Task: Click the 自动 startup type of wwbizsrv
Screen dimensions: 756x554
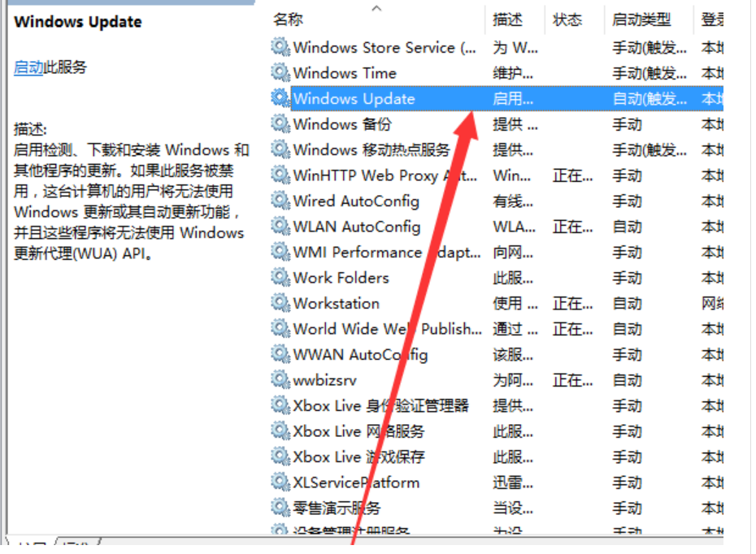Action: click(627, 380)
